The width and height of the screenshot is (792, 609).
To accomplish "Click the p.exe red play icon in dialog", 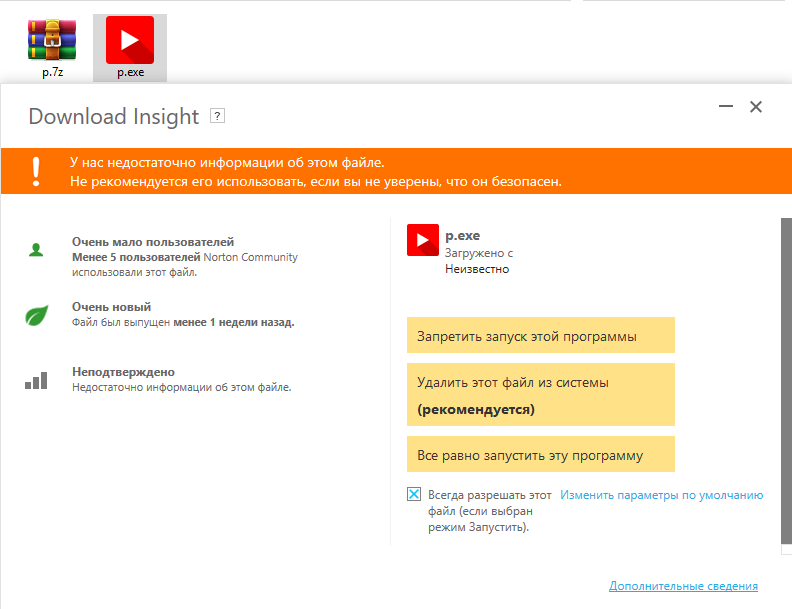I will coord(423,240).
